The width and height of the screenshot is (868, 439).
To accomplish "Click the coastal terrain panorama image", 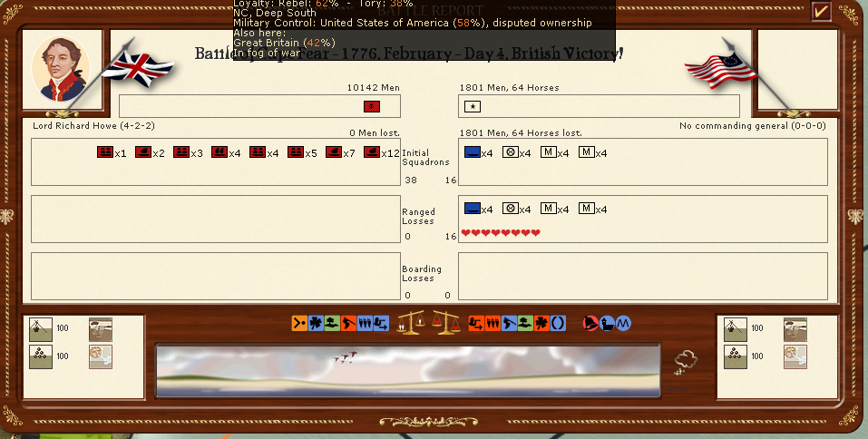I will (407, 370).
